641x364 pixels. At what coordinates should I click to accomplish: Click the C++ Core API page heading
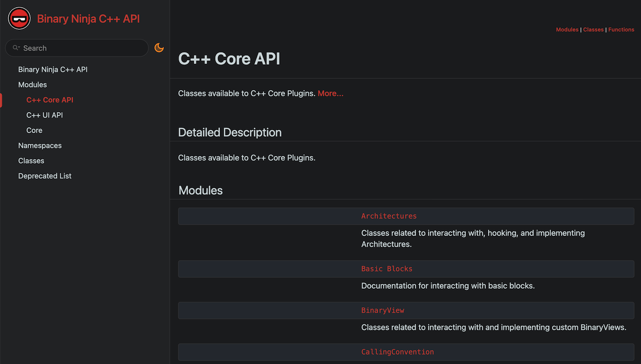click(229, 59)
